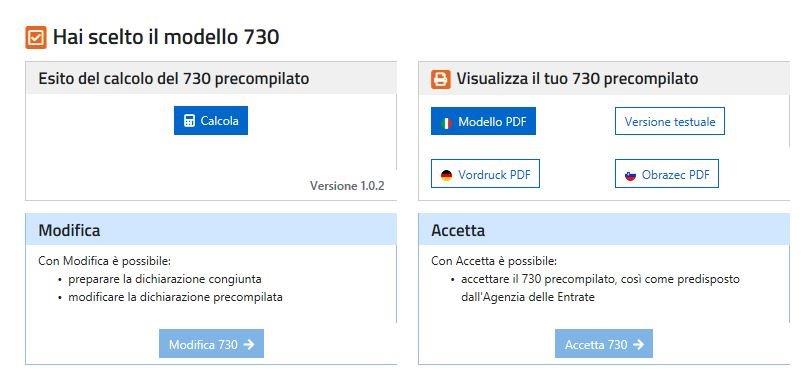Click the Italian flag icon on Modello PDF
The width and height of the screenshot is (811, 379).
(x=446, y=123)
